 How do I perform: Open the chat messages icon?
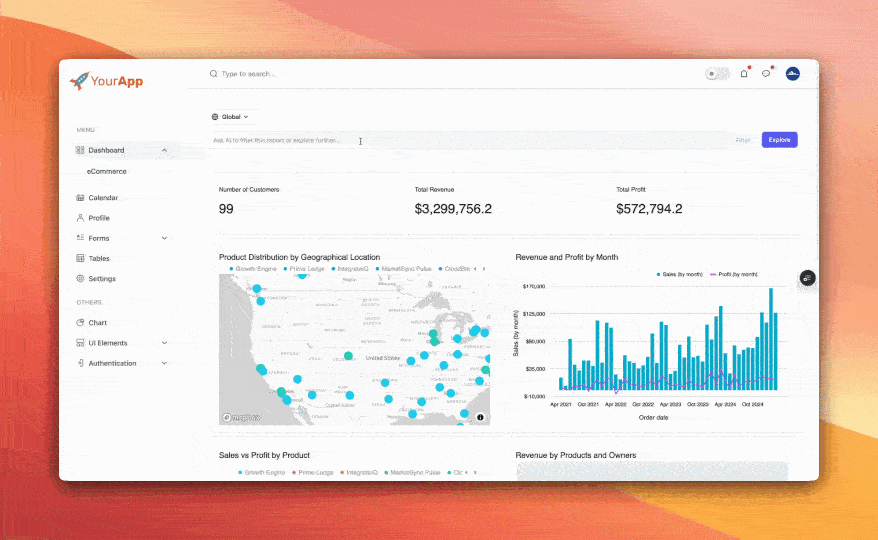point(766,74)
